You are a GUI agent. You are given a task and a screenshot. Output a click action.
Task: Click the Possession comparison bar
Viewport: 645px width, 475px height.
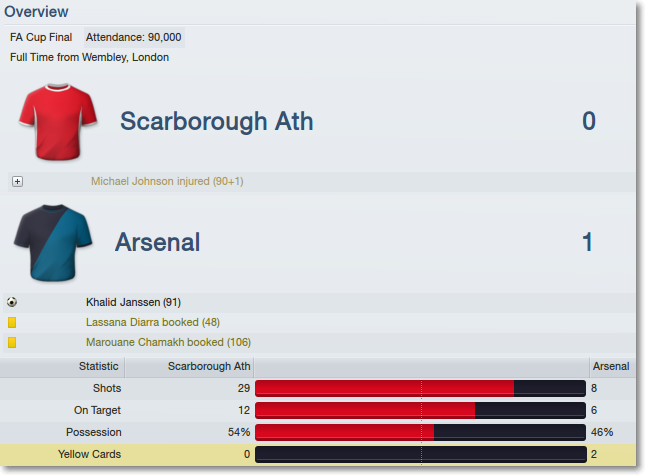click(420, 432)
